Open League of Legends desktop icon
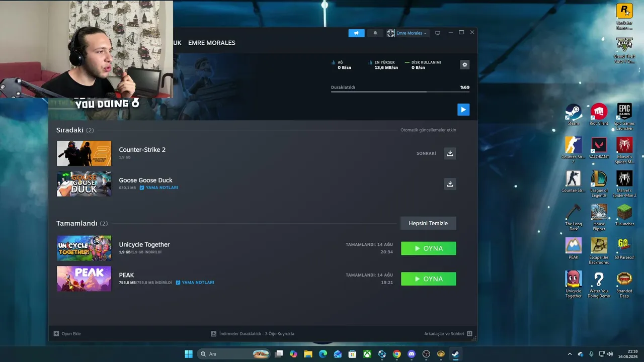Screen dimensions: 644x362 (x=599, y=184)
